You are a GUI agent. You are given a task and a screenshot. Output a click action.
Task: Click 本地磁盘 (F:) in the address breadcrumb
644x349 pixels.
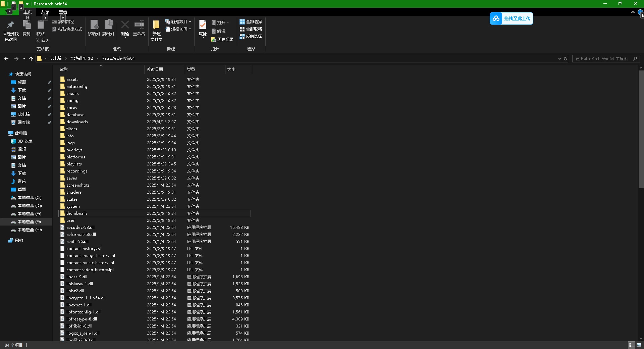[82, 59]
